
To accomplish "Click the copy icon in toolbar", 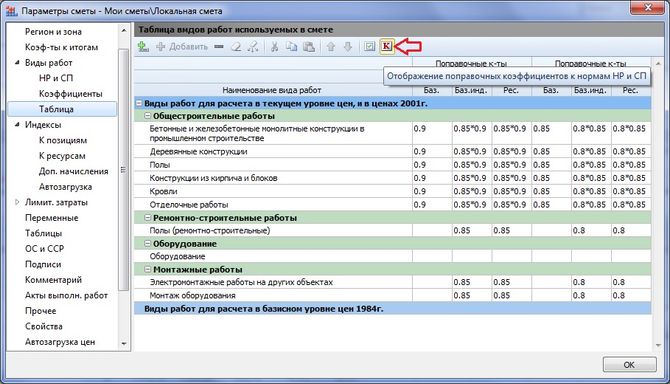I will [x=291, y=47].
